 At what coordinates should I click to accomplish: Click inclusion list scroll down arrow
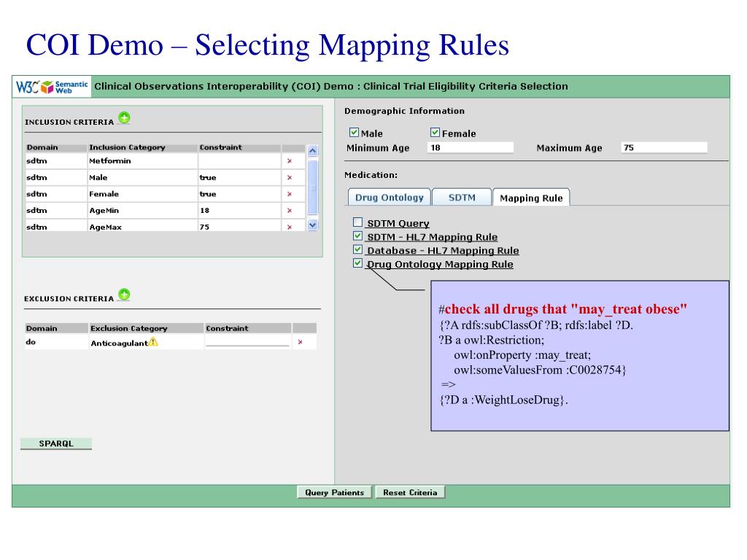click(312, 225)
